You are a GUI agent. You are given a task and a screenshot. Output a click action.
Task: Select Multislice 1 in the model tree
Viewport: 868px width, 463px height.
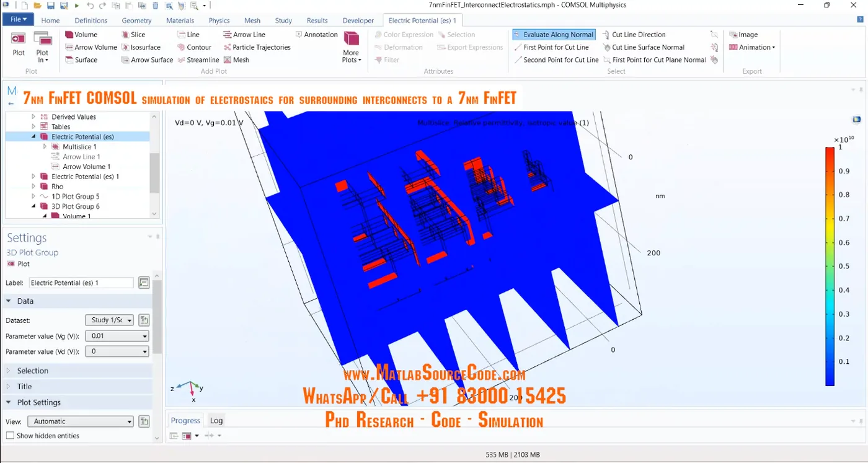[x=79, y=147]
